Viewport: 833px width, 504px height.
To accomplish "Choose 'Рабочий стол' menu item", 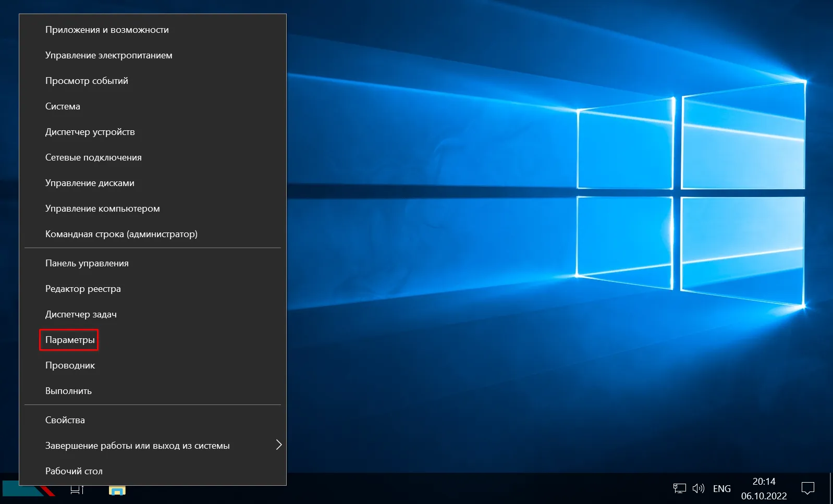I will pos(153,471).
